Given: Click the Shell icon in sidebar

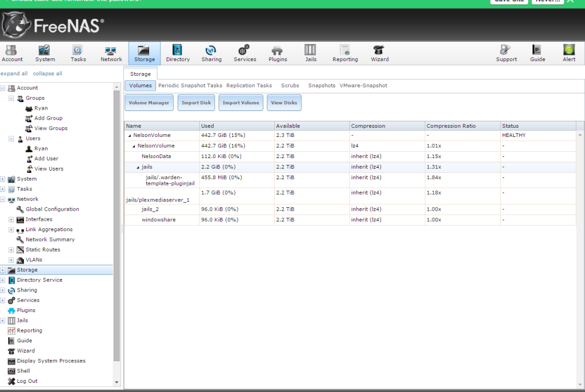Looking at the screenshot, I should pos(11,371).
